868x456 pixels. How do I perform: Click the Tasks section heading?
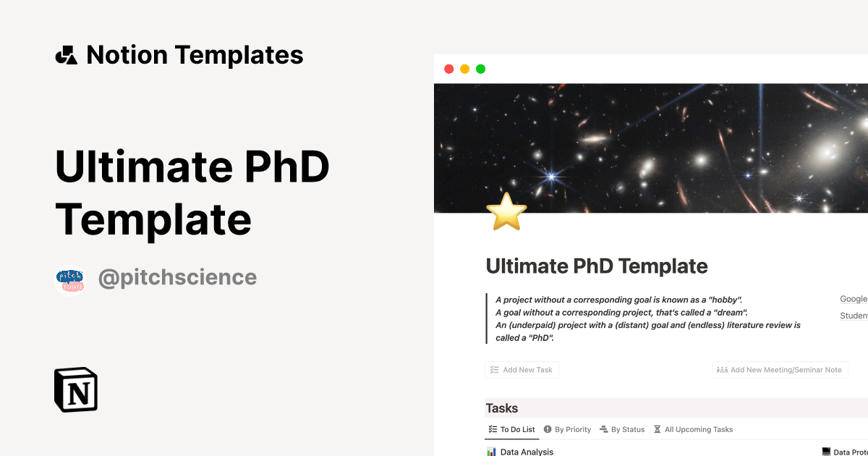502,408
